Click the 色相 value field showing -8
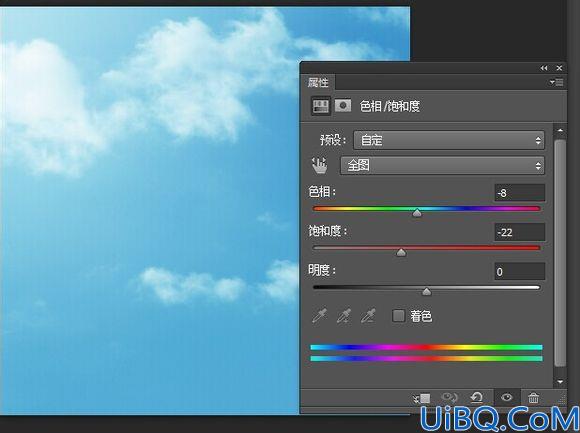This screenshot has width=580, height=433. coord(519,193)
